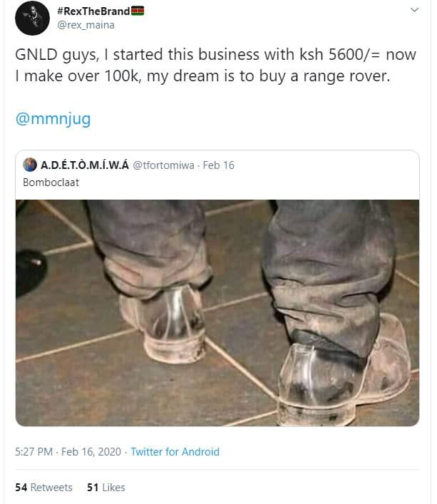
Task: Expand the tweet options chevron
Action: point(413,11)
